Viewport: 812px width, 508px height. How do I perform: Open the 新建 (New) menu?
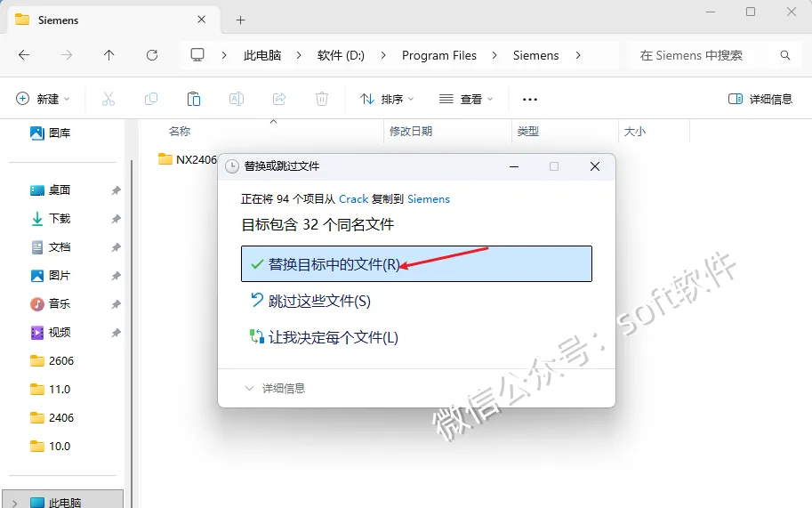[x=43, y=99]
